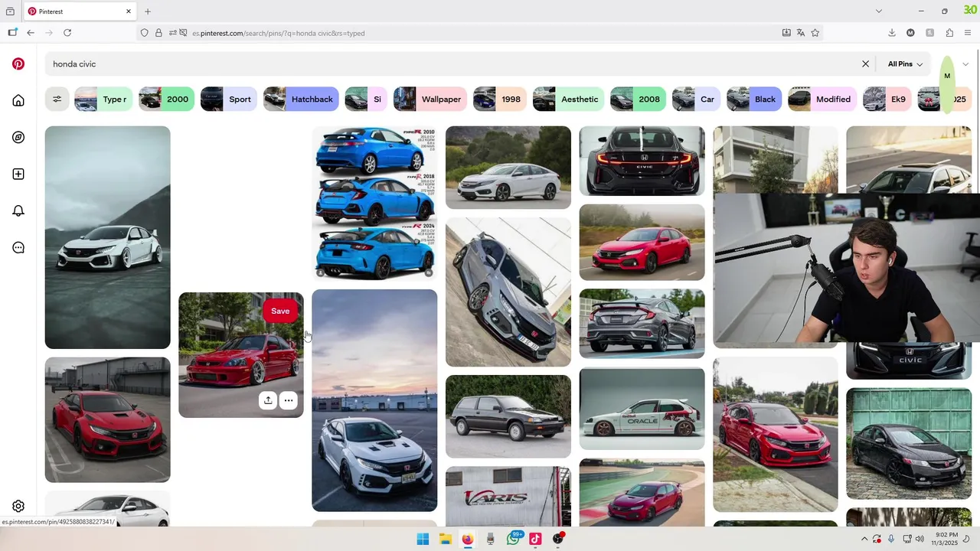The image size is (980, 551).
Task: Open the search filters icon
Action: (57, 99)
